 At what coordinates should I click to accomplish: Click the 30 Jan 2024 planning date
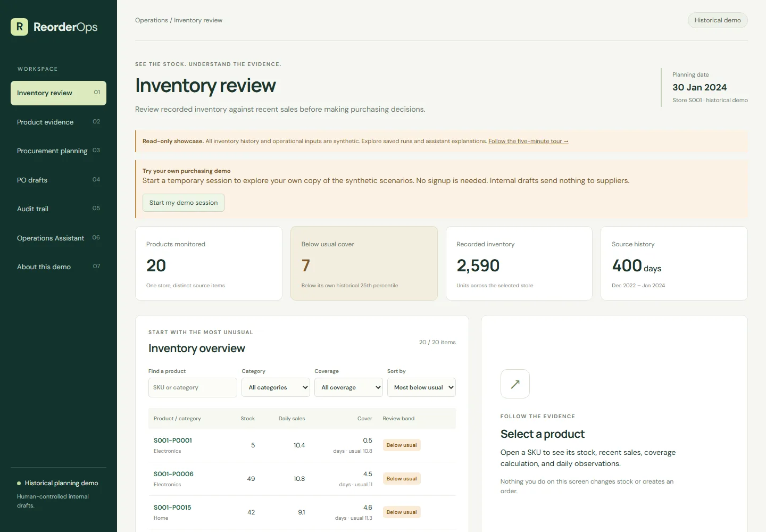(700, 87)
